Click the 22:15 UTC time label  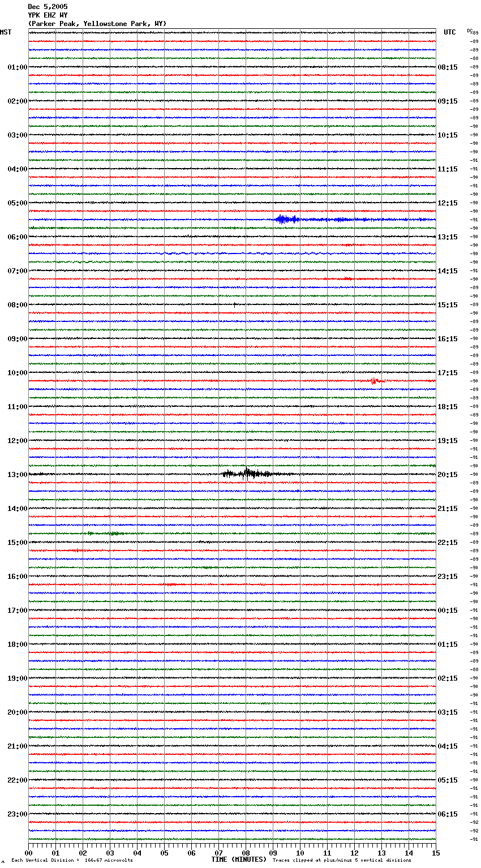click(x=448, y=543)
